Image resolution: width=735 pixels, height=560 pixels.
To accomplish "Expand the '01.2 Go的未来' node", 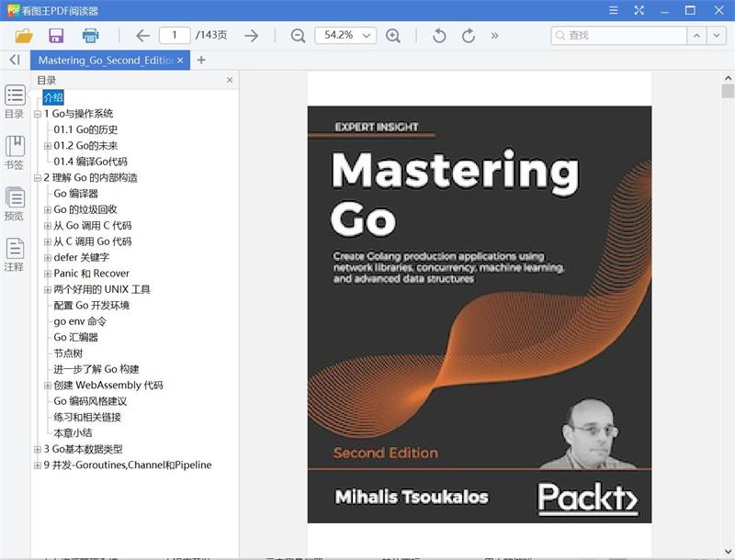I will coord(48,146).
